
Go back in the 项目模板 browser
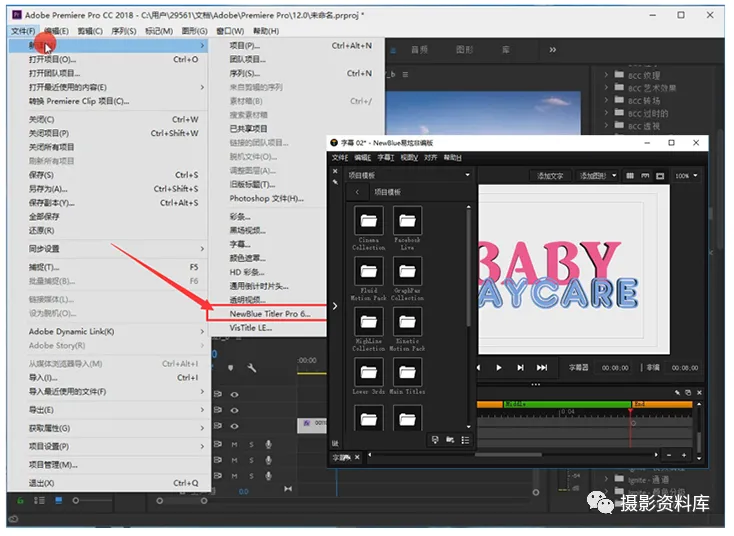357,192
